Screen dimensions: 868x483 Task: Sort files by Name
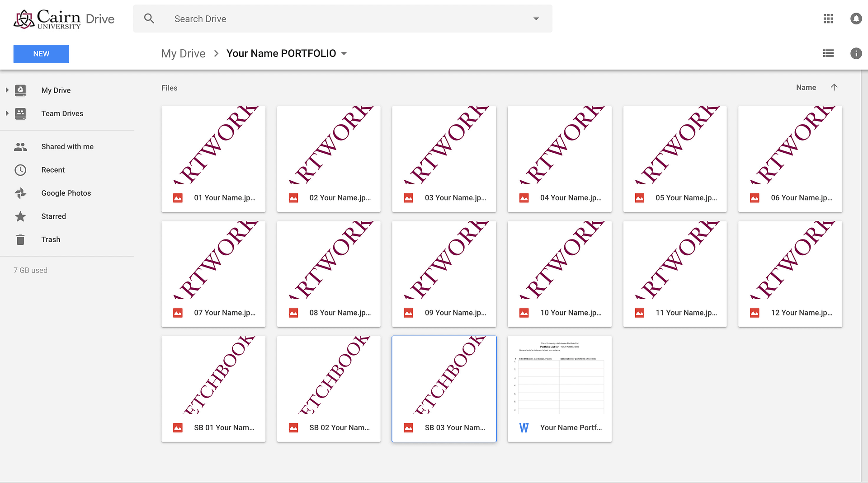(806, 87)
